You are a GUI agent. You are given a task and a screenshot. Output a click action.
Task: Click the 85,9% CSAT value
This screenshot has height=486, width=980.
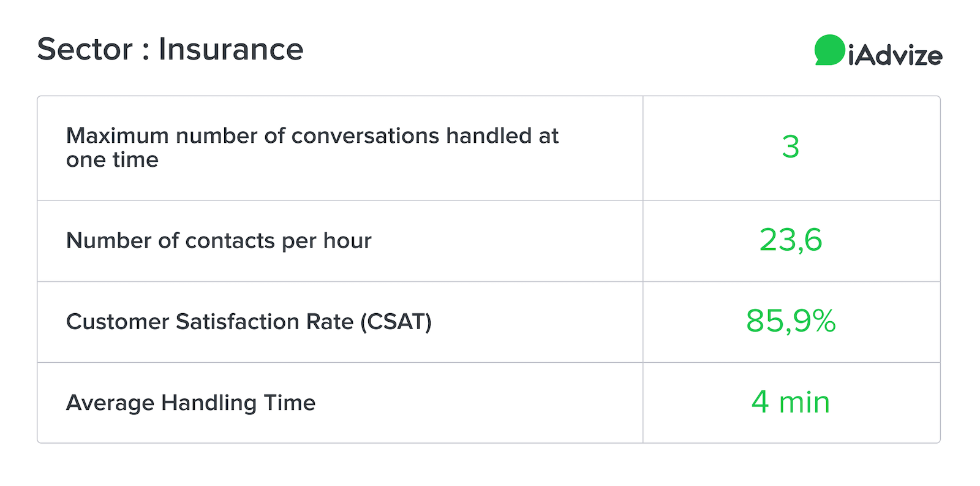point(791,321)
